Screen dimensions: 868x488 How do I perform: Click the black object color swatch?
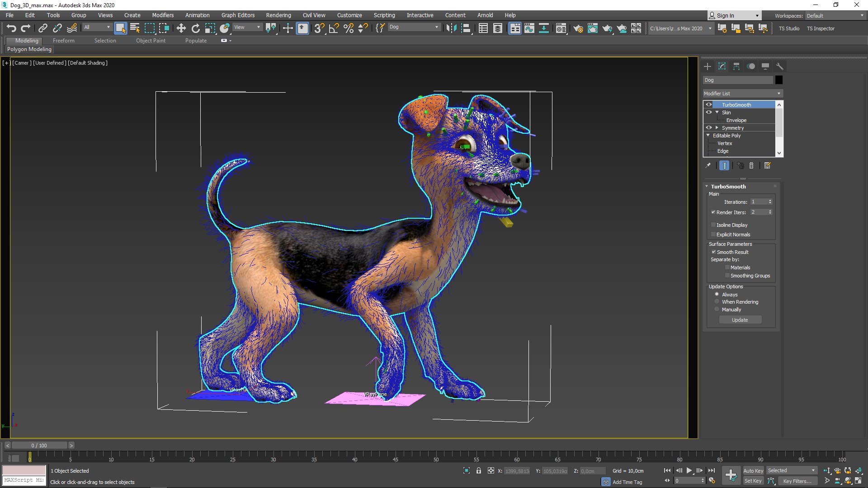[x=779, y=80]
